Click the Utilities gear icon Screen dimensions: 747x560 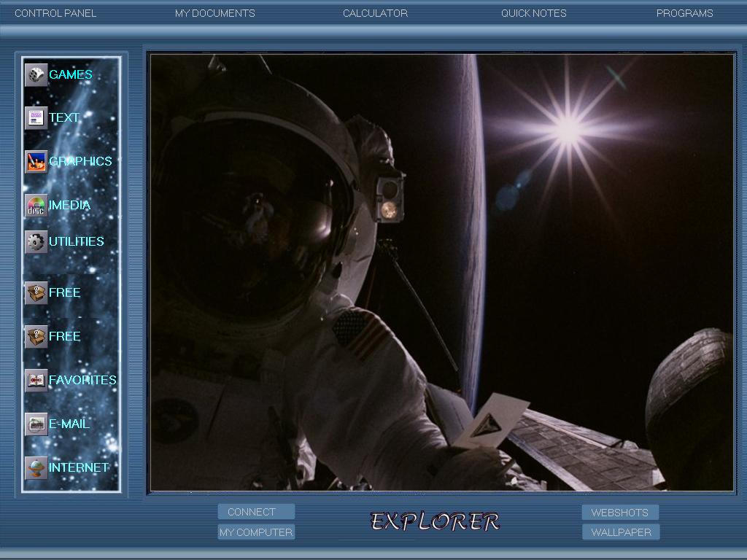[36, 241]
